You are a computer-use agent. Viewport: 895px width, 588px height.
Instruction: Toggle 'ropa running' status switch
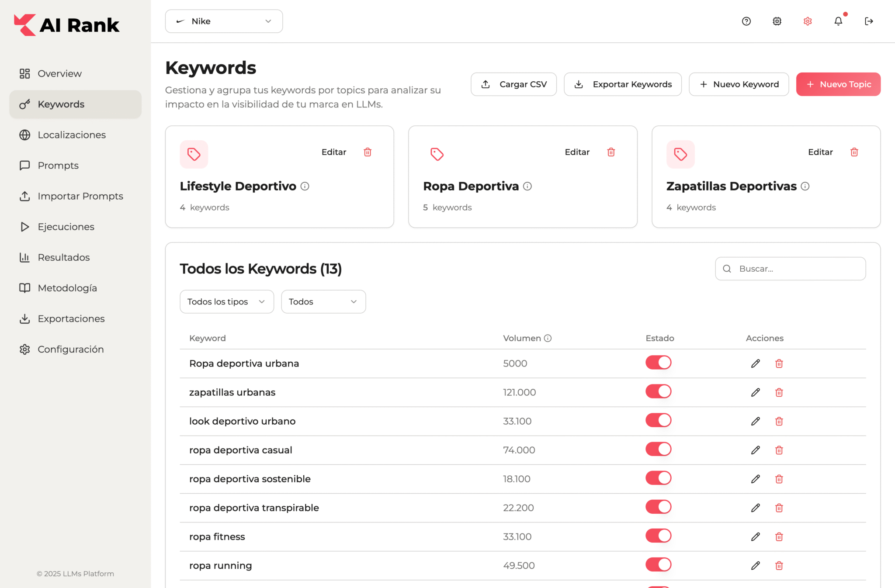pyautogui.click(x=658, y=564)
